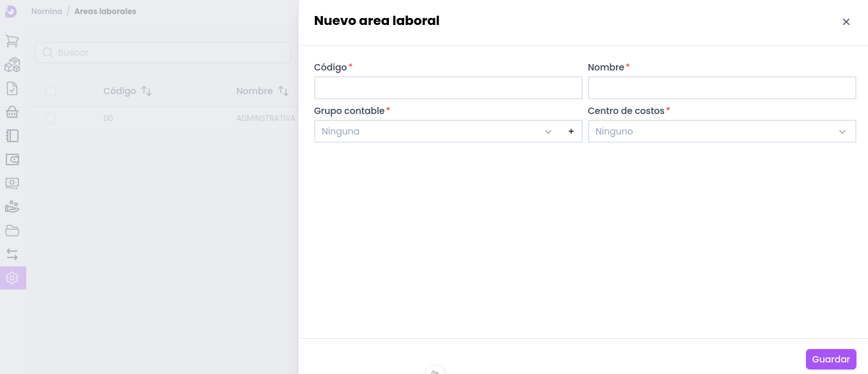This screenshot has height=374, width=868.
Task: Open the hand with coins sidebar icon
Action: pos(12,207)
